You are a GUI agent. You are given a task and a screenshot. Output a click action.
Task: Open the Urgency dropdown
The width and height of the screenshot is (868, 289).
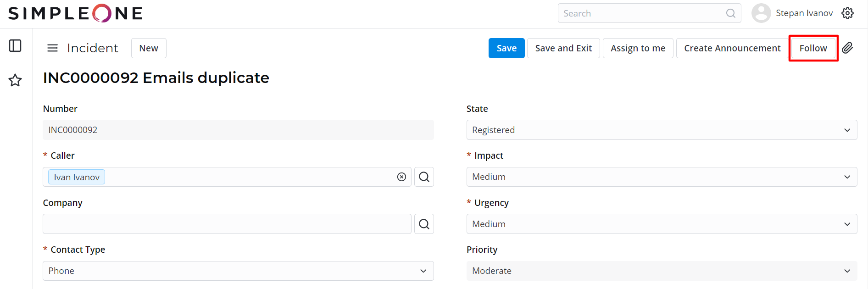tap(662, 224)
